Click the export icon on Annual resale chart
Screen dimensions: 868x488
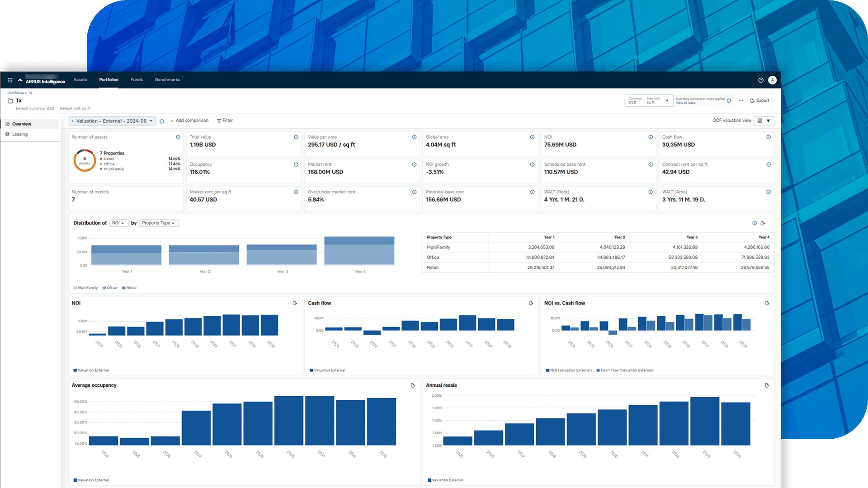tap(767, 385)
